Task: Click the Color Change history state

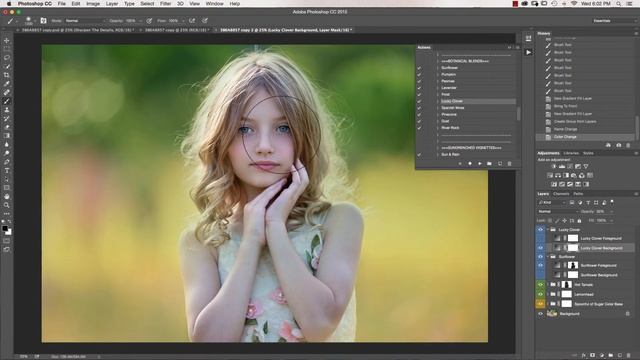Action: click(x=585, y=137)
